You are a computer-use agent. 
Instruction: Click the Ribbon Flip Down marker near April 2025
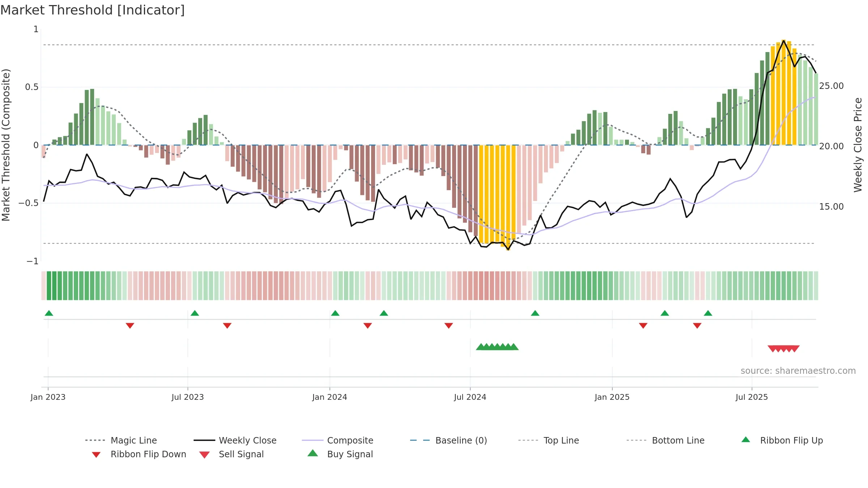tap(697, 326)
